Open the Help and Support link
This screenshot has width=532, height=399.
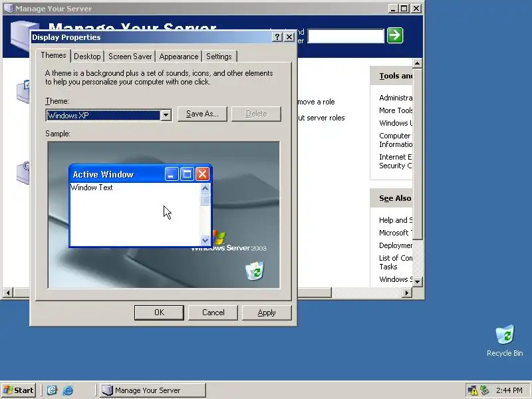point(396,220)
